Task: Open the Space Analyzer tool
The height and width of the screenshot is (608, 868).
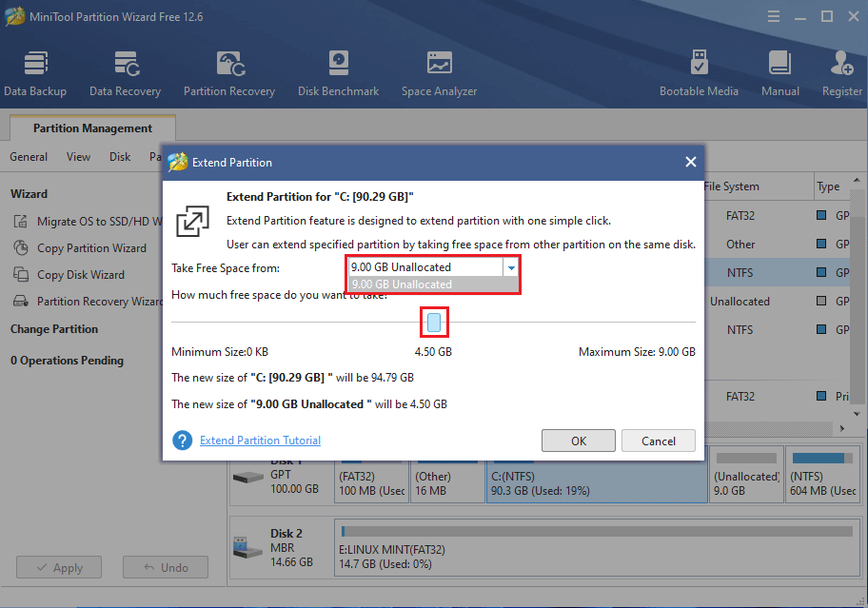Action: [x=439, y=74]
